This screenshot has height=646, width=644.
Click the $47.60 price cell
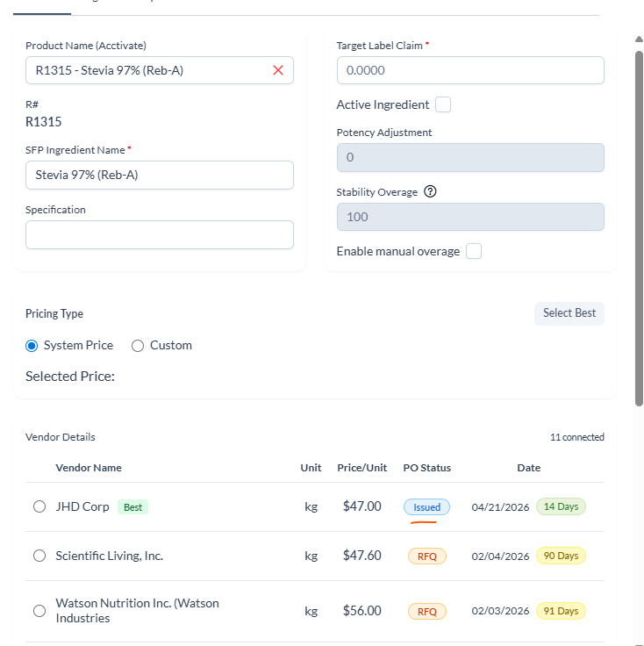362,556
